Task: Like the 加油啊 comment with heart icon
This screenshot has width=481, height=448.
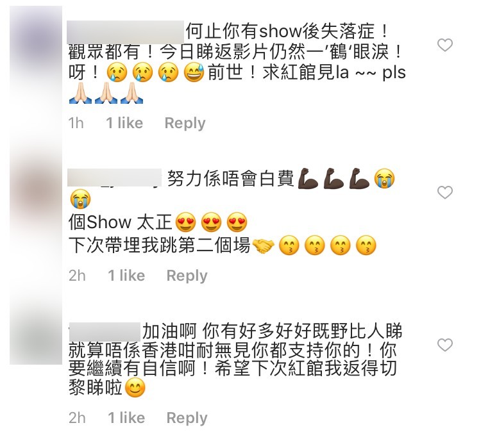Action: click(444, 345)
